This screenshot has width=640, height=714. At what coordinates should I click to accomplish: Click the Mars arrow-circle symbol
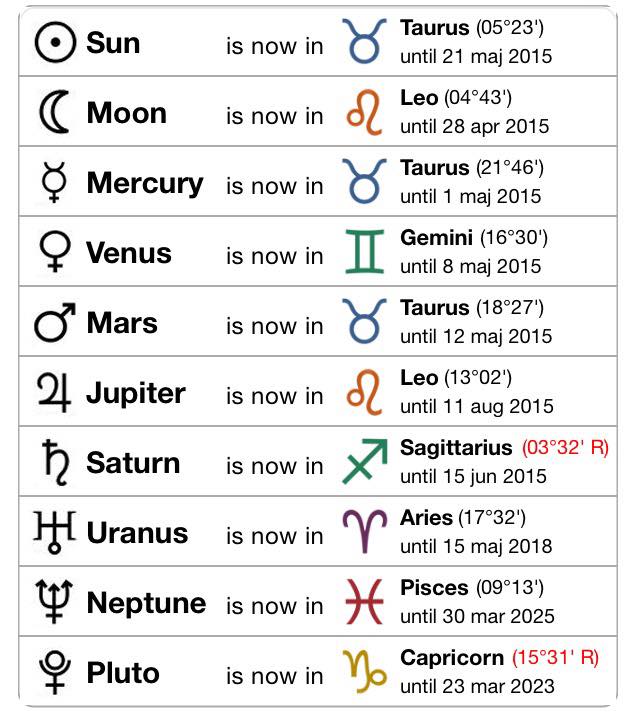(x=55, y=322)
